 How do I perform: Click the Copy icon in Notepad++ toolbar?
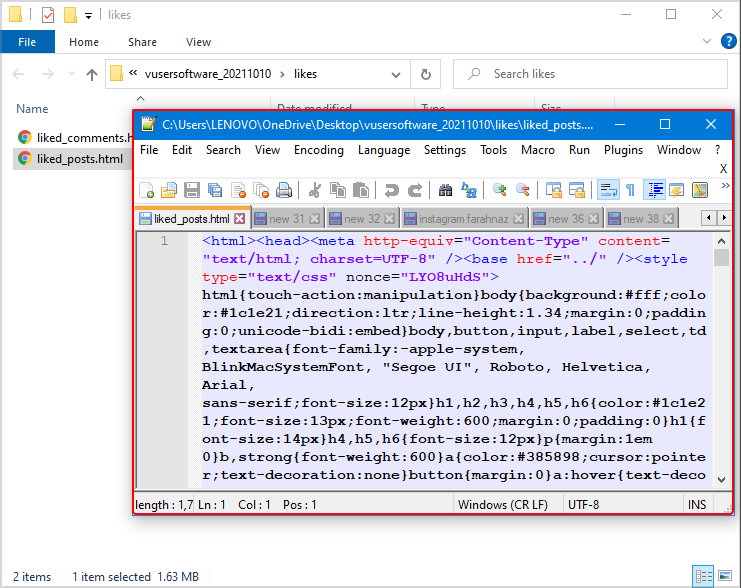click(337, 190)
